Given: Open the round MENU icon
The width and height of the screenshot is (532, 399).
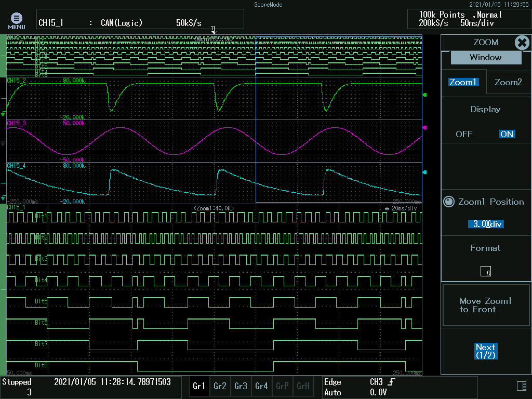Looking at the screenshot, I should 16,19.
